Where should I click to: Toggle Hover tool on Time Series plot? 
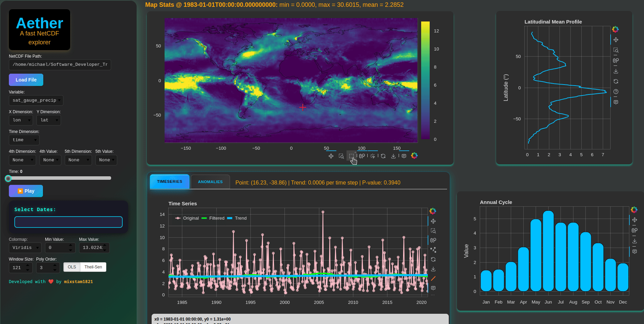point(433,288)
